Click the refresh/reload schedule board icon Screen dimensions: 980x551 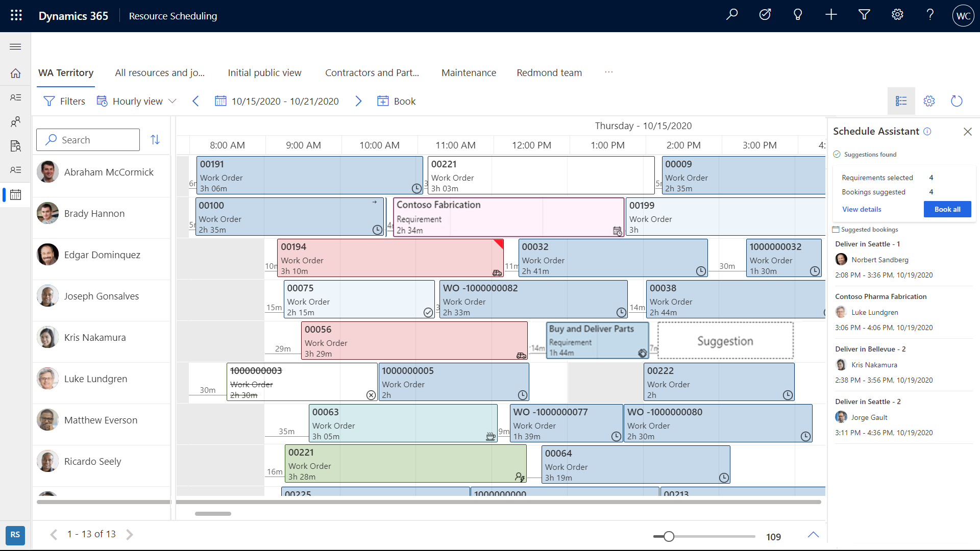[x=957, y=101]
